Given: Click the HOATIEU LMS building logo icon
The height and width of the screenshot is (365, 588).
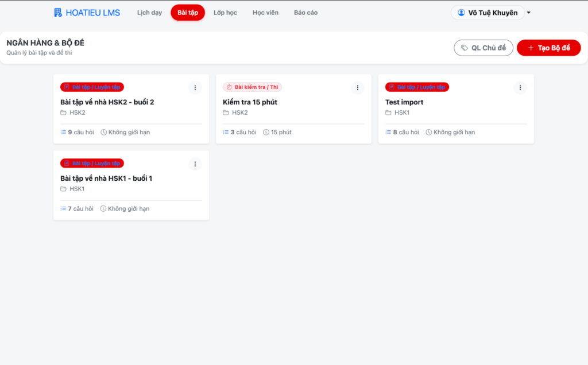Looking at the screenshot, I should coord(57,13).
